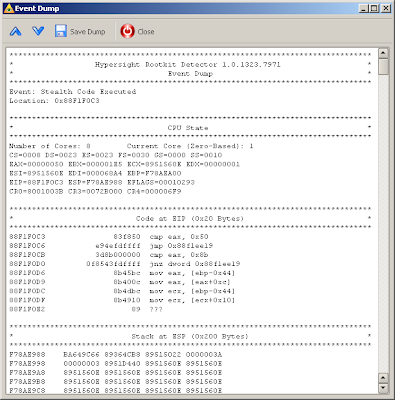Click the 'Event: Stealth Code Executed' line
The image size is (395, 400).
tap(73, 91)
